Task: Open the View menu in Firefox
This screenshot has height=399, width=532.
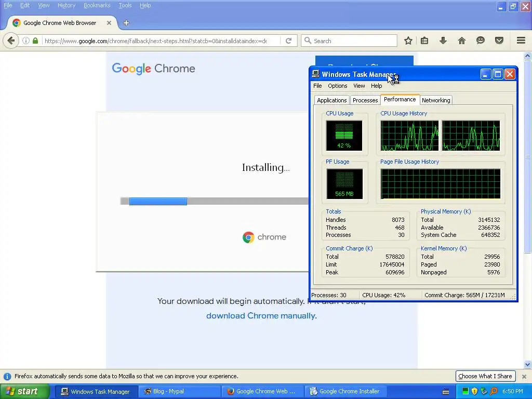Action: (x=44, y=5)
